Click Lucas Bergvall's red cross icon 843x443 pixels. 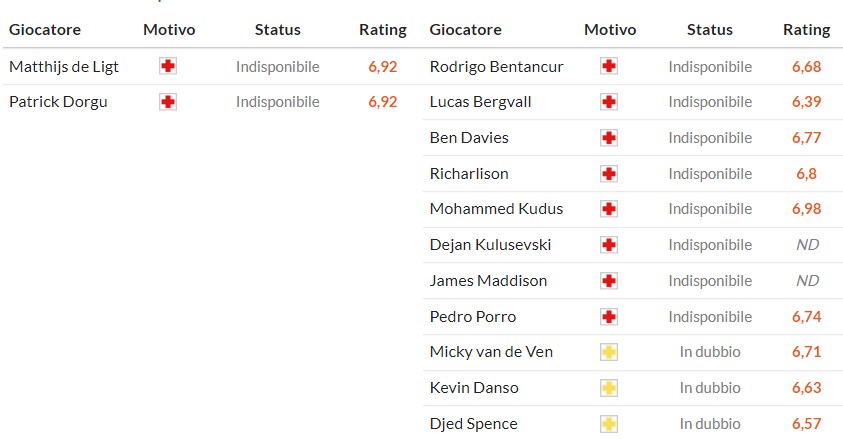[609, 102]
